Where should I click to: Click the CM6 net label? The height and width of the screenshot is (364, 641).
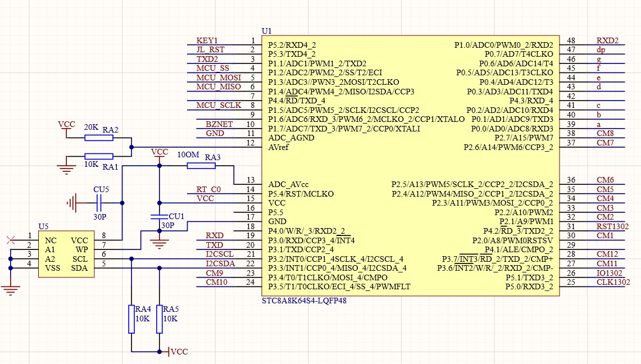606,180
